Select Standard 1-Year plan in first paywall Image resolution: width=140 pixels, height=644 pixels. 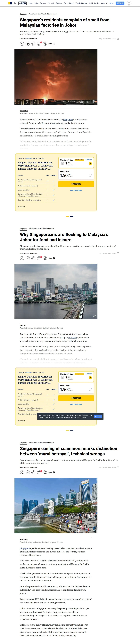(76, 162)
